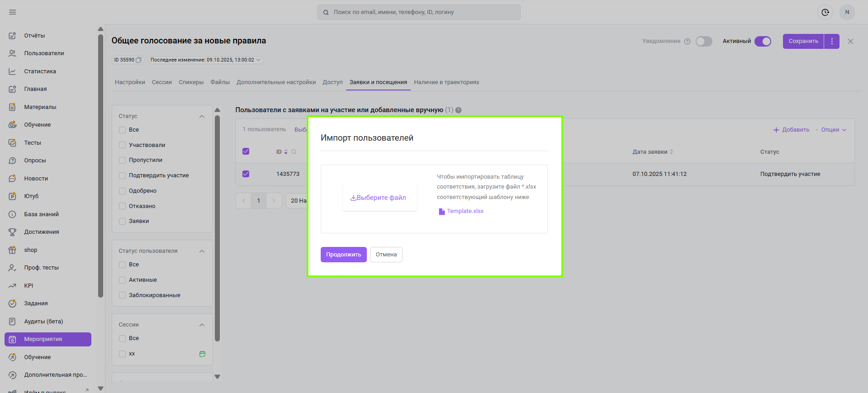Check the Участвовали filter
This screenshot has width=868, height=393.
tap(122, 145)
